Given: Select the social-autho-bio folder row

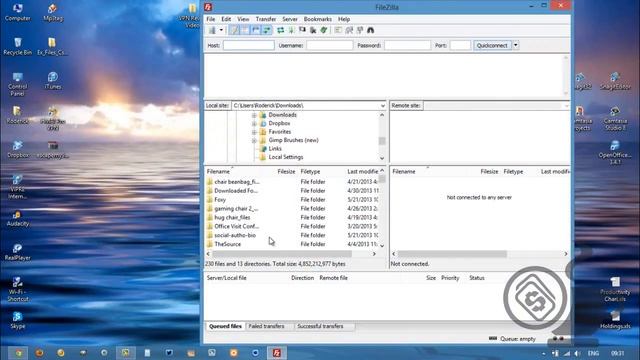Looking at the screenshot, I should pos(292,235).
